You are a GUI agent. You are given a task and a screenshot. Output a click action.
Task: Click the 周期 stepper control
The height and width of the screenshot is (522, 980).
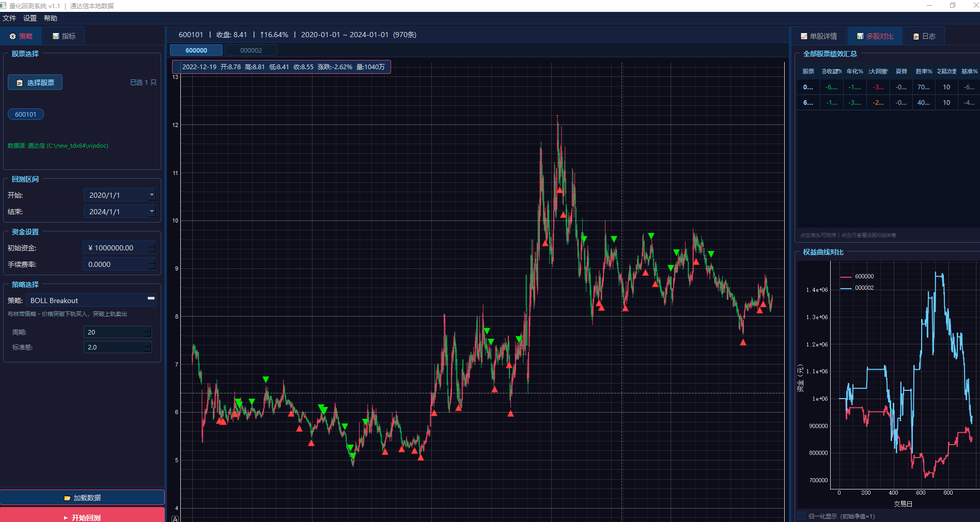click(x=148, y=333)
